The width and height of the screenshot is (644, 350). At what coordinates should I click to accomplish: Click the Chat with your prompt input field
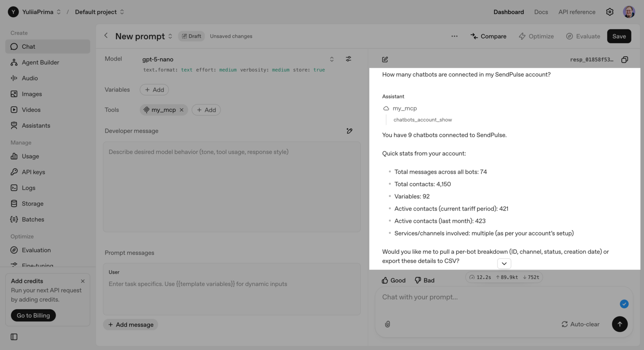click(x=482, y=297)
